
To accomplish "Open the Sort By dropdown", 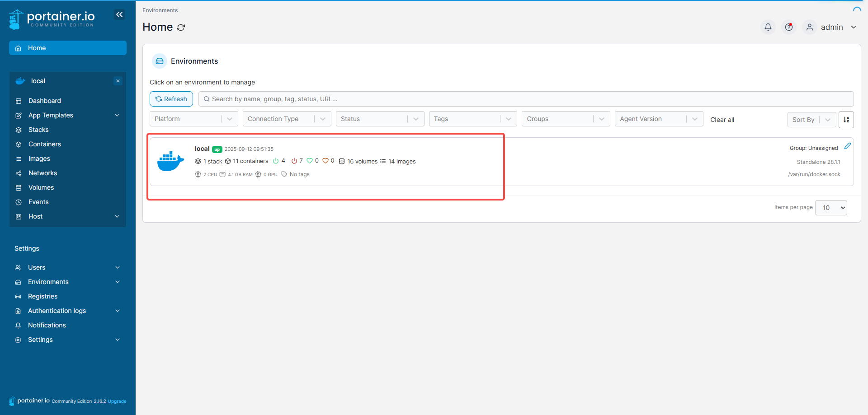I will 811,120.
